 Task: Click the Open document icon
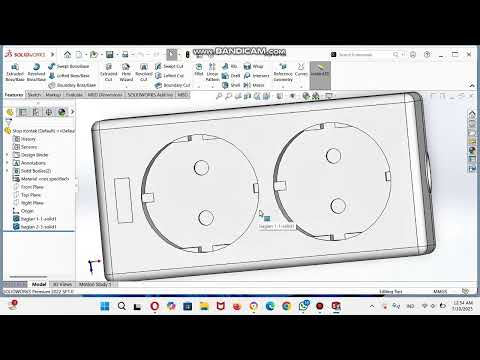[x=94, y=54]
